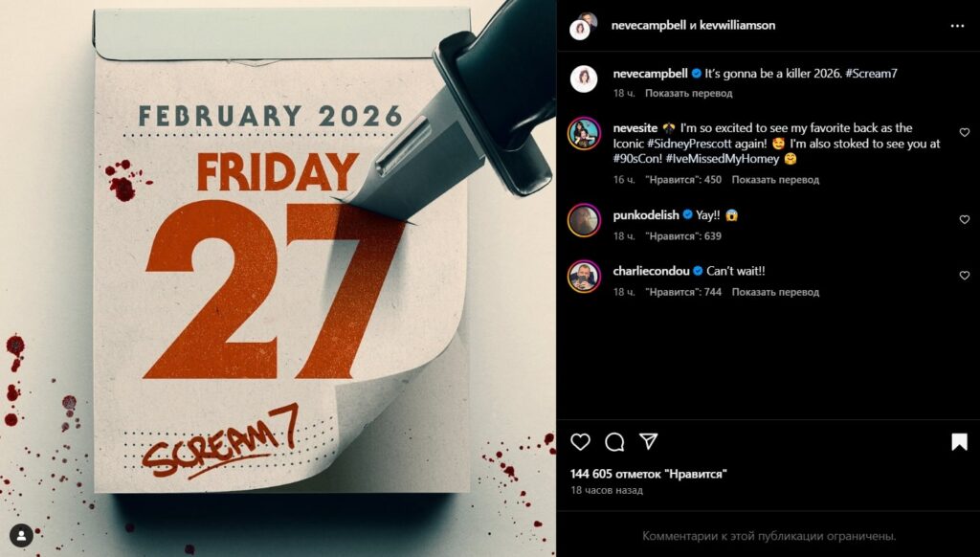Toggle the saved bookmark icon
The image size is (980, 557).
pyautogui.click(x=959, y=442)
